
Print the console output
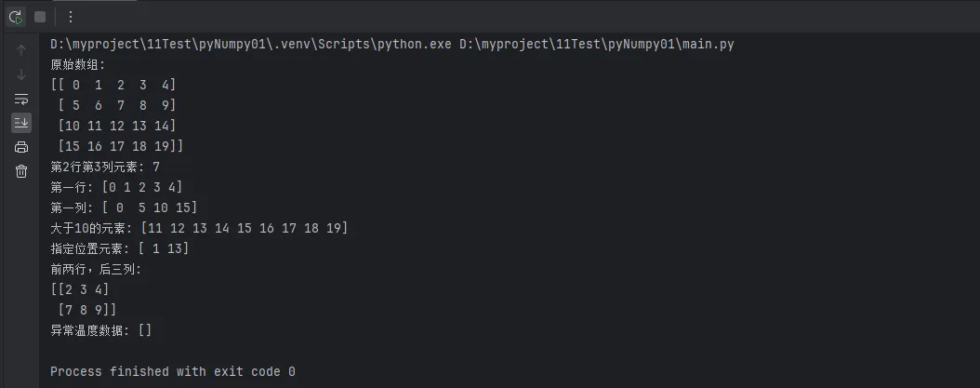[x=21, y=147]
